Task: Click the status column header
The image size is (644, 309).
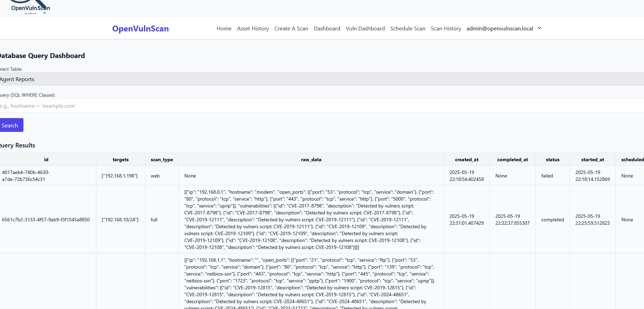Action: 553,160
